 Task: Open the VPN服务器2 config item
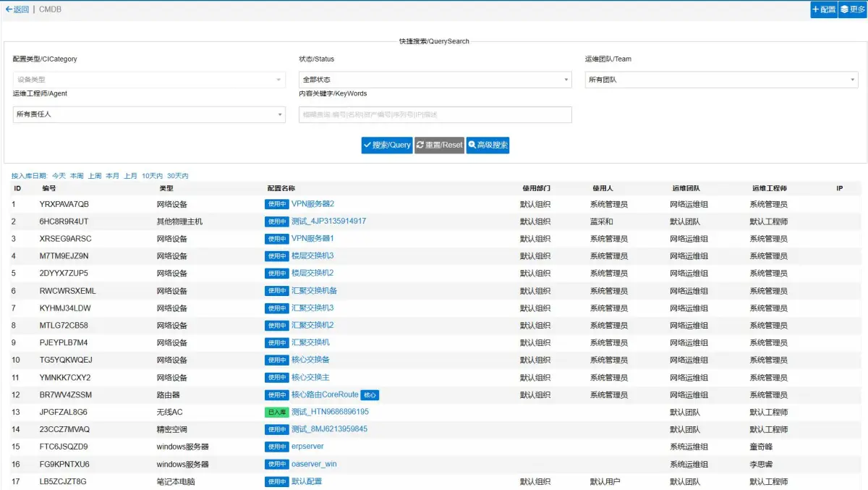pyautogui.click(x=312, y=204)
